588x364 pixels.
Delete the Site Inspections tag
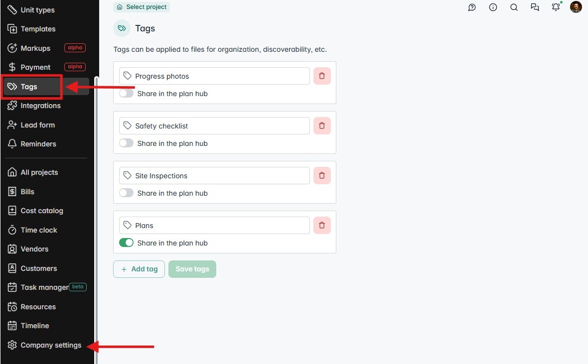pyautogui.click(x=322, y=175)
